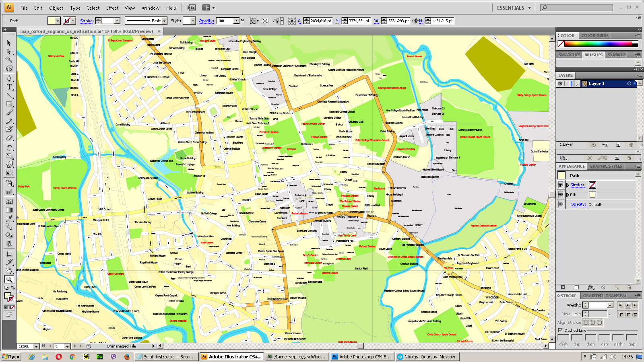Click the X coordinate input field
The width and height of the screenshot is (644, 362).
(x=321, y=21)
